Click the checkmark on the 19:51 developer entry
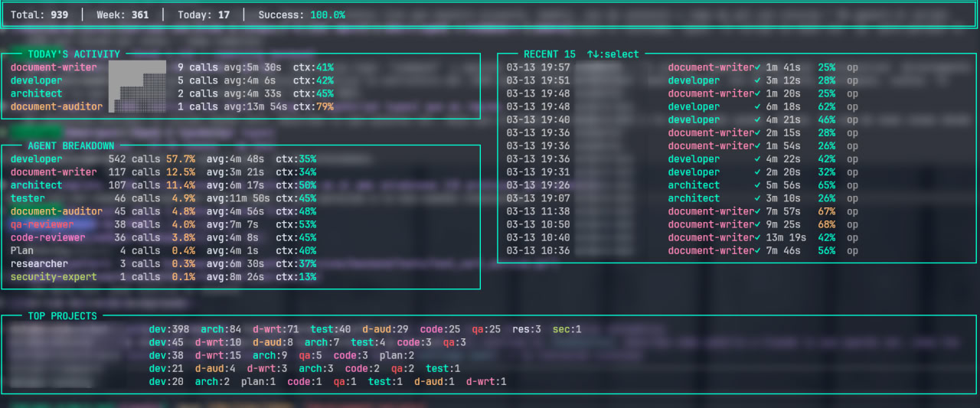 click(x=757, y=80)
